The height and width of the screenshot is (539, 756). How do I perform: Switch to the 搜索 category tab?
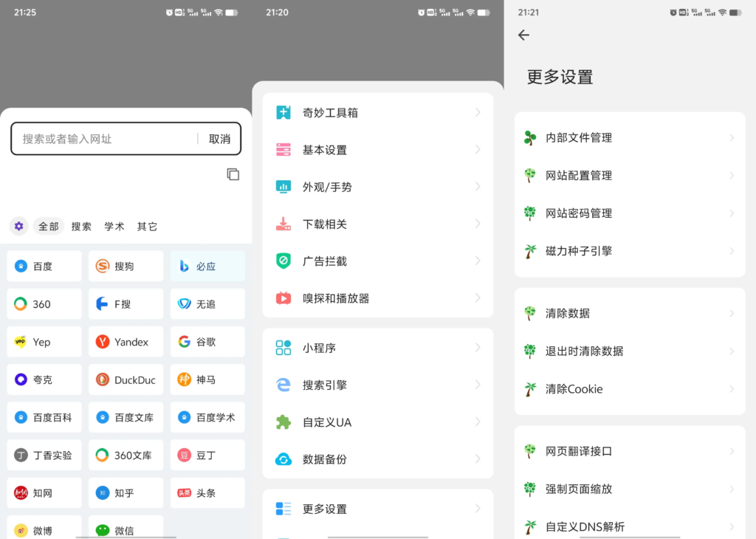[81, 226]
